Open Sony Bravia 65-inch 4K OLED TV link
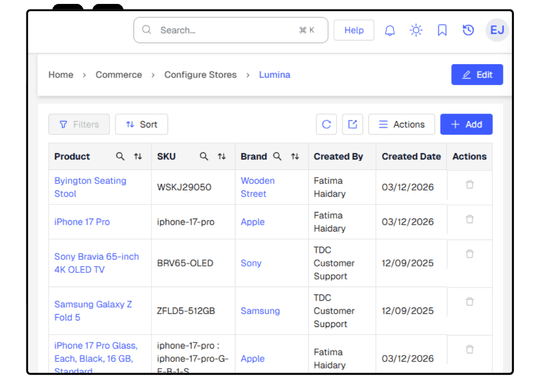Screen dimensions: 540x384 tap(96, 263)
